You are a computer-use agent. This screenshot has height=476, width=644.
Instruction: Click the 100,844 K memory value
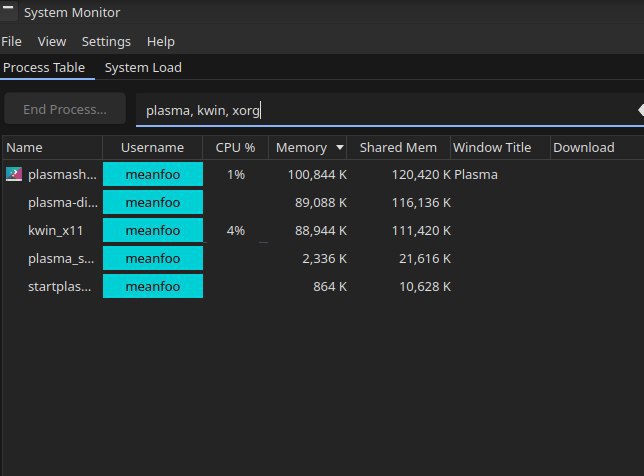[x=317, y=175]
